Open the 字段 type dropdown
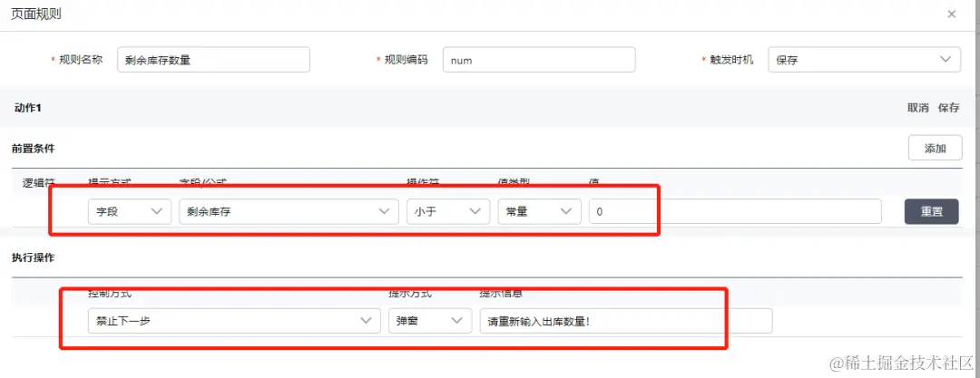The height and width of the screenshot is (378, 980). pos(130,212)
